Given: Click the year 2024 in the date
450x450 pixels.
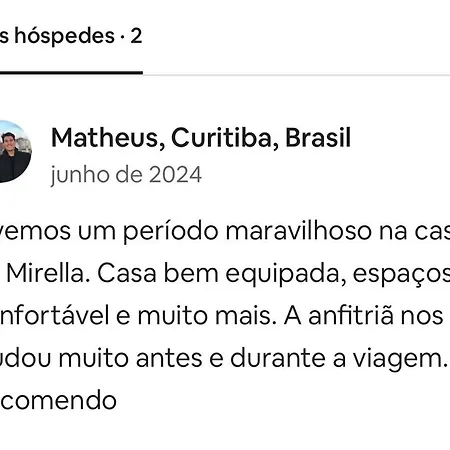Looking at the screenshot, I should point(175,175).
